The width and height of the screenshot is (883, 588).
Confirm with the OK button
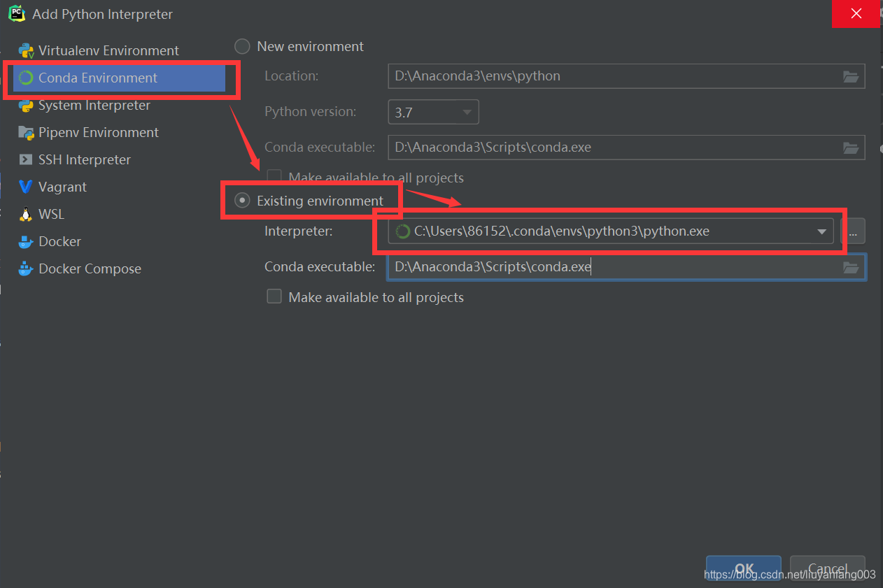pos(744,568)
